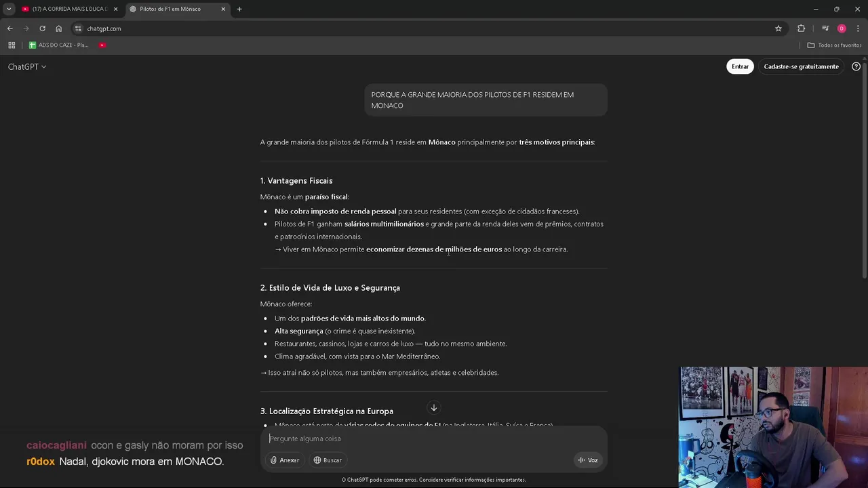Open the YouTube bookmark icon
The height and width of the screenshot is (488, 868).
point(102,45)
